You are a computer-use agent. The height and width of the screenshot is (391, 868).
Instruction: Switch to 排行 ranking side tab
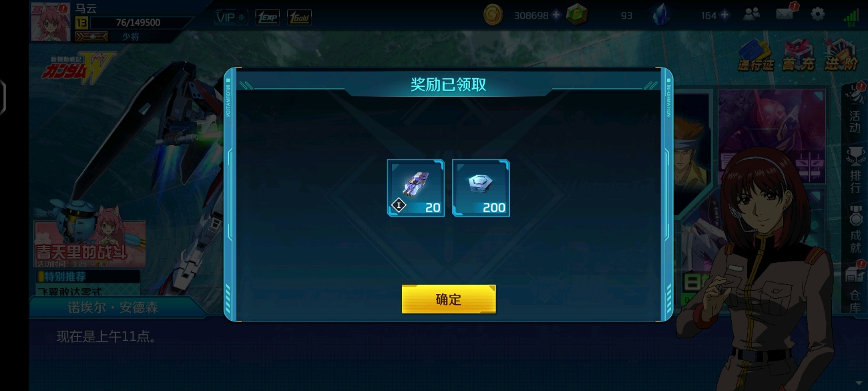[x=855, y=172]
